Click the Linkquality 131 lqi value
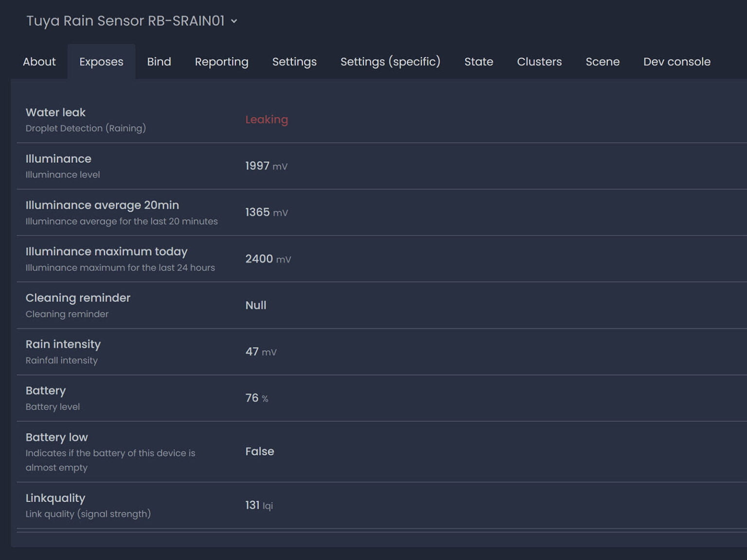The width and height of the screenshot is (747, 560). 259,506
